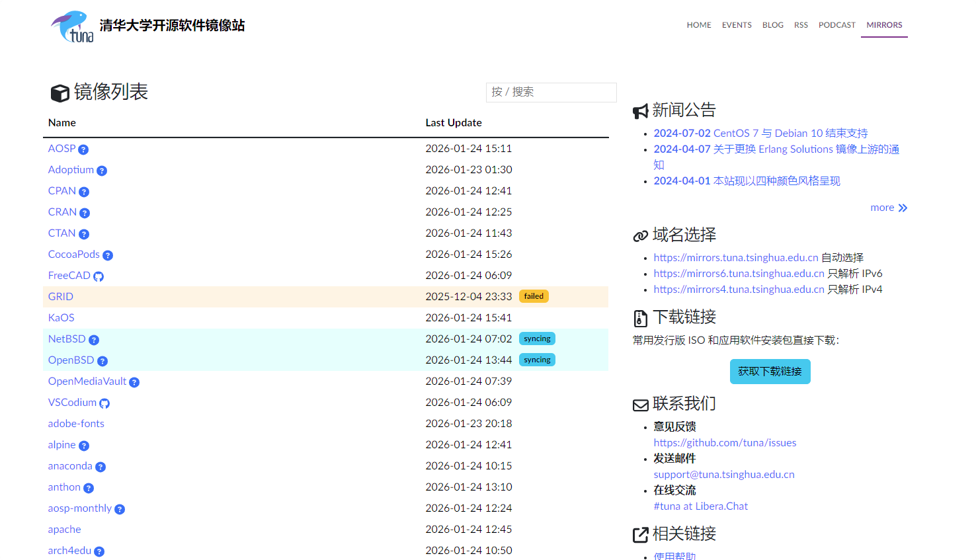This screenshot has height=560, width=976.
Task: Go to HOME in navigation
Action: click(699, 25)
